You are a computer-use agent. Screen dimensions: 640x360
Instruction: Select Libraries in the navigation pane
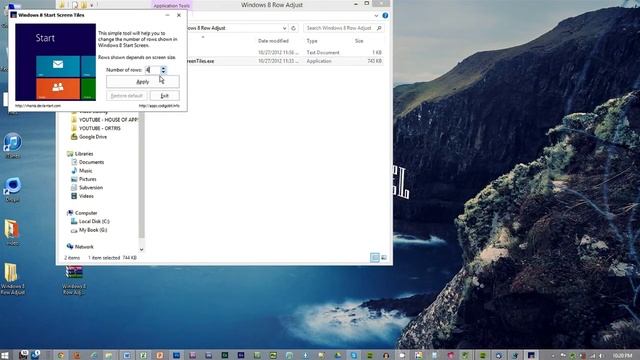[x=84, y=154]
